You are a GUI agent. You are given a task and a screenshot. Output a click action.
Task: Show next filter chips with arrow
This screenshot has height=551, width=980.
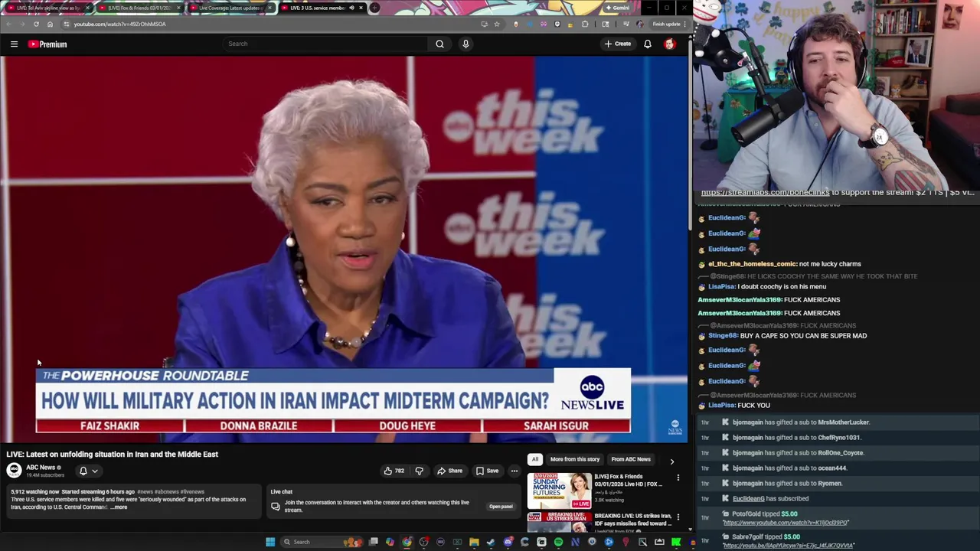[672, 461]
